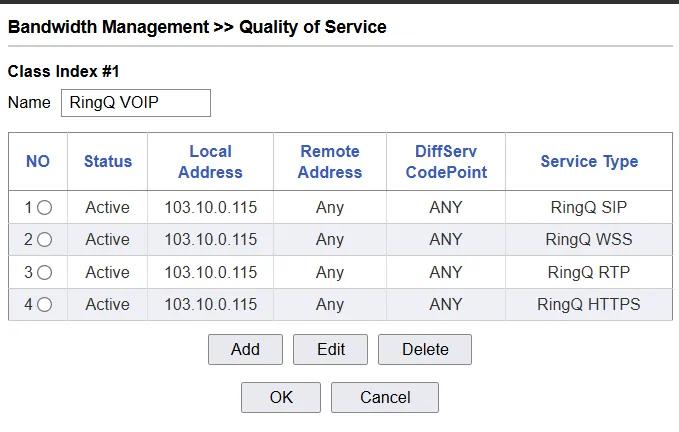
Task: Click the RingQ SIP service type cell
Action: 589,207
